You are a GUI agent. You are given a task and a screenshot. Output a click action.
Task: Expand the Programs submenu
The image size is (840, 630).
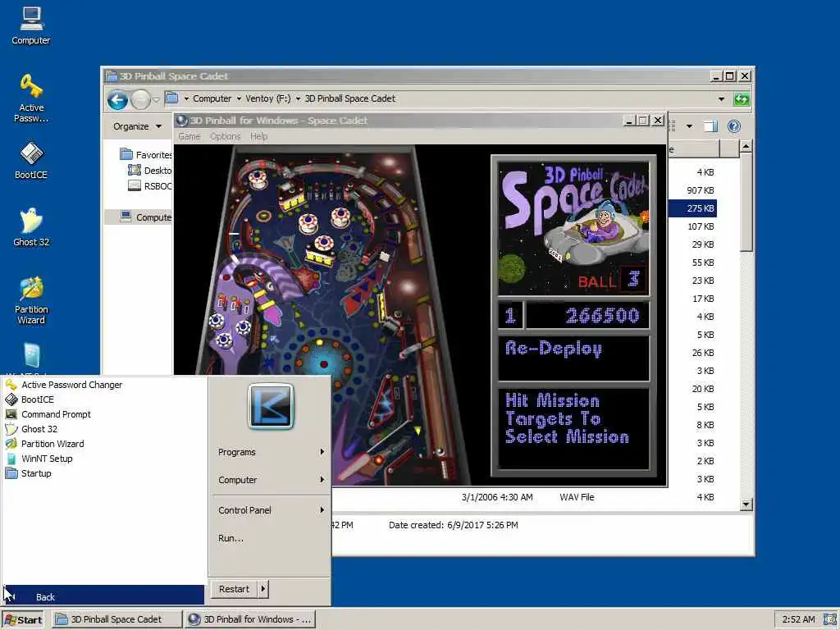[271, 452]
